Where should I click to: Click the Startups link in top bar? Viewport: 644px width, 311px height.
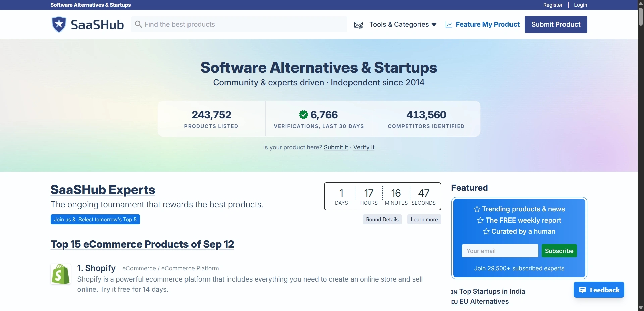point(120,5)
